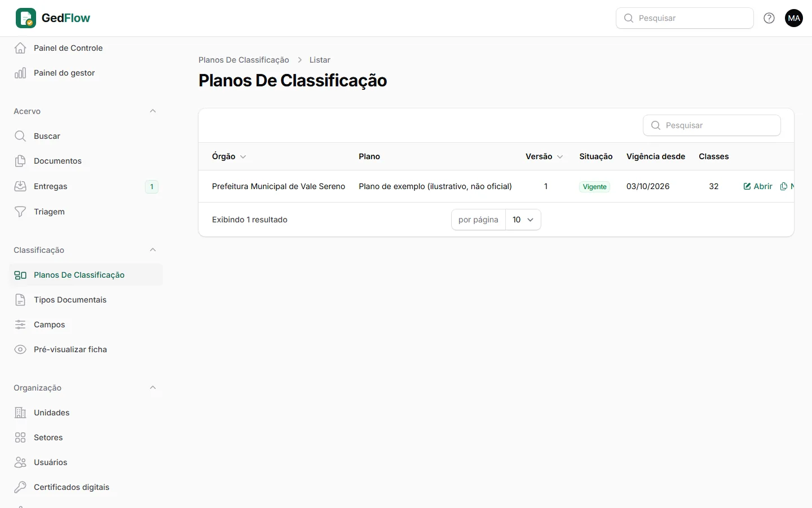Click the Entregas inbox icon
The width and height of the screenshot is (812, 508).
click(x=20, y=186)
